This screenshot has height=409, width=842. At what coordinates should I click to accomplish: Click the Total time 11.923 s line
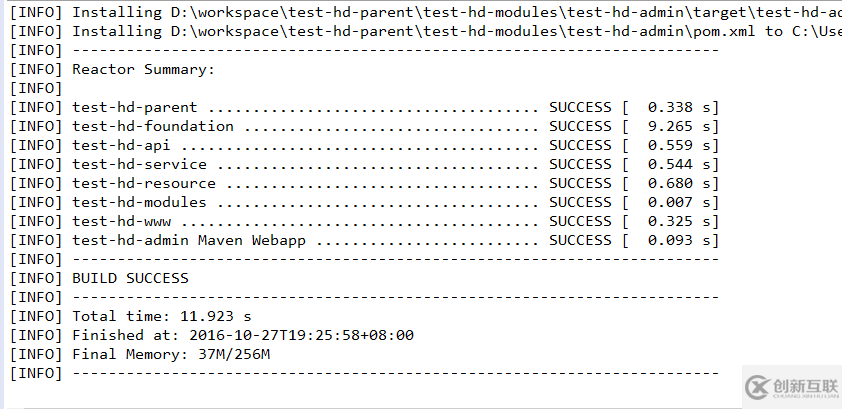[162, 316]
